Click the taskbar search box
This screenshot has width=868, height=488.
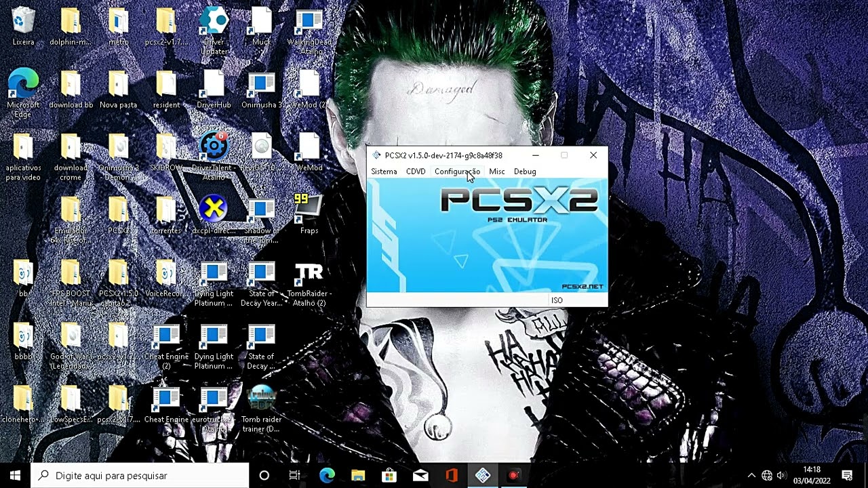click(x=140, y=475)
